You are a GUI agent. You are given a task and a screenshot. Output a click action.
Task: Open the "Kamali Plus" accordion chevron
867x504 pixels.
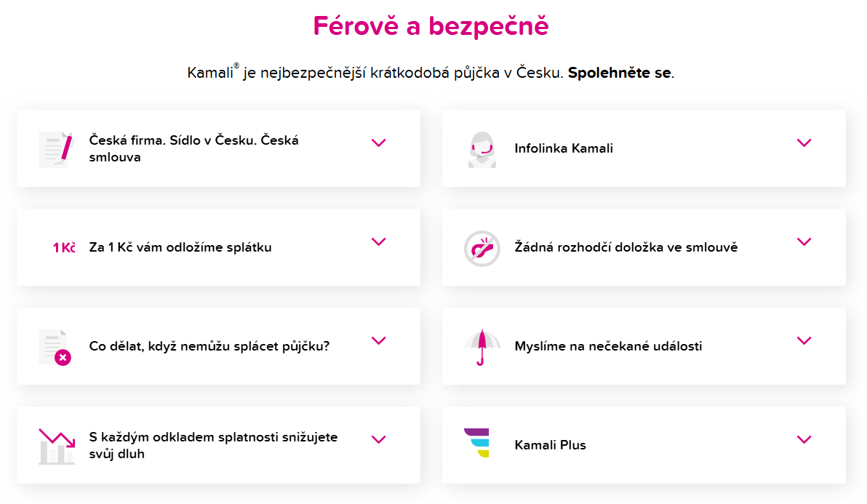click(x=804, y=439)
